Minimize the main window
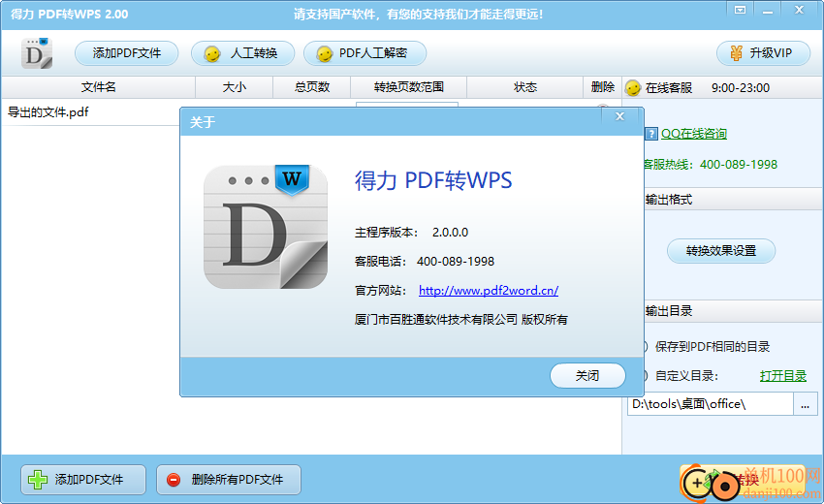824x504 pixels. pyautogui.click(x=768, y=10)
